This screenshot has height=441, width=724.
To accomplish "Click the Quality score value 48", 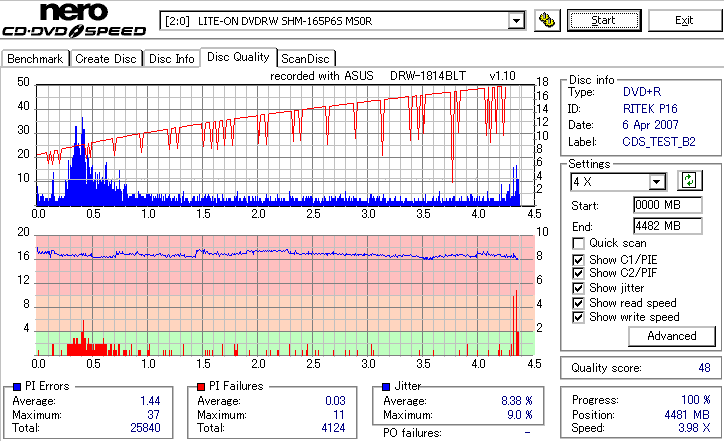I will point(704,368).
